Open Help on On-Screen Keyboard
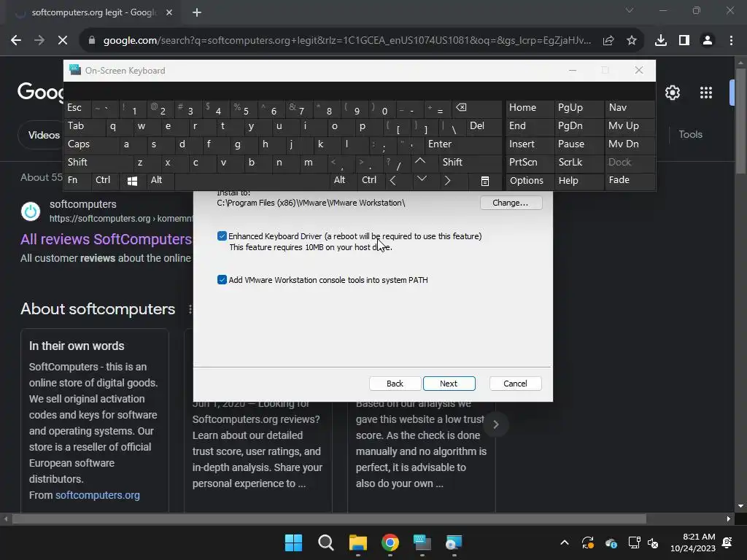The width and height of the screenshot is (747, 560). coord(578,181)
